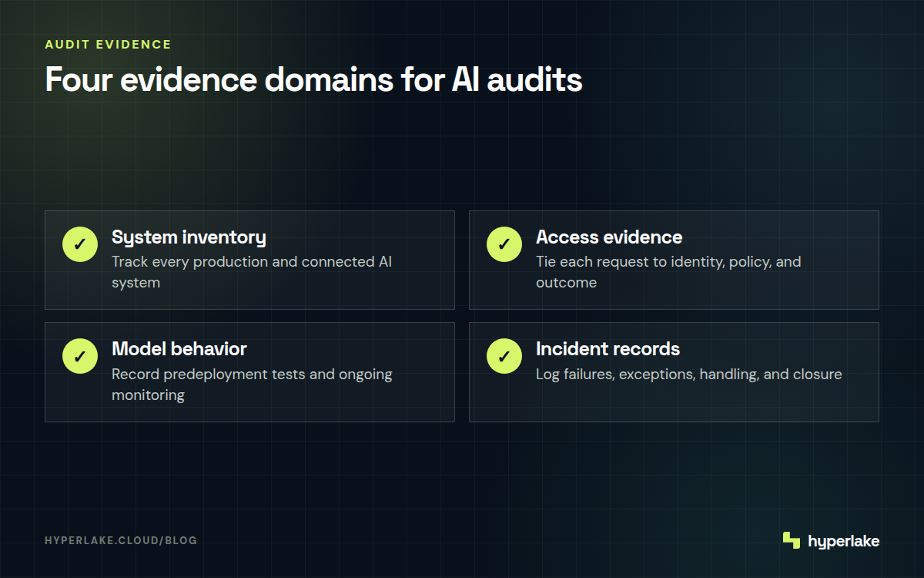This screenshot has width=924, height=578.
Task: Select the Incident records title
Action: [x=608, y=348]
